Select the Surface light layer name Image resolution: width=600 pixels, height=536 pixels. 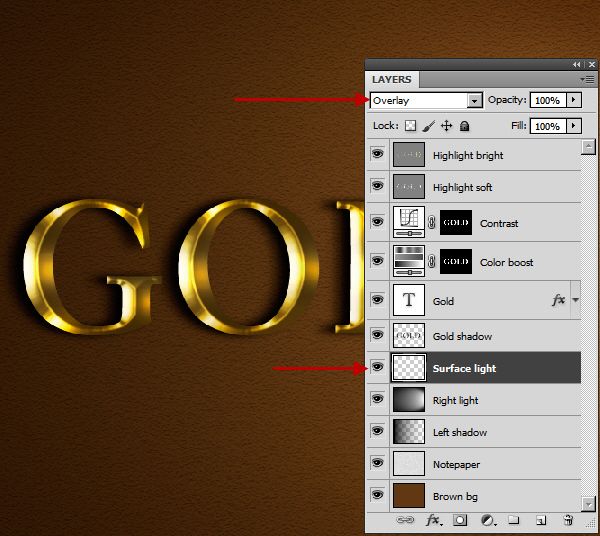click(464, 368)
